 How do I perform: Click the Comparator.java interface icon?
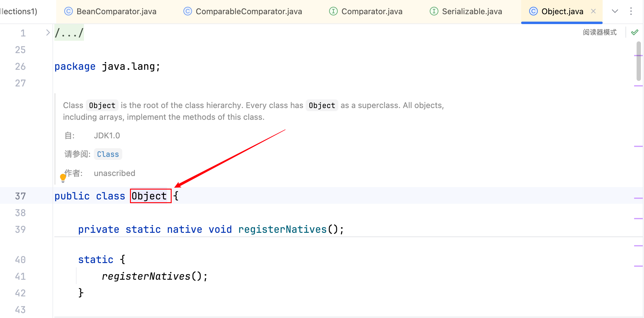(x=333, y=11)
